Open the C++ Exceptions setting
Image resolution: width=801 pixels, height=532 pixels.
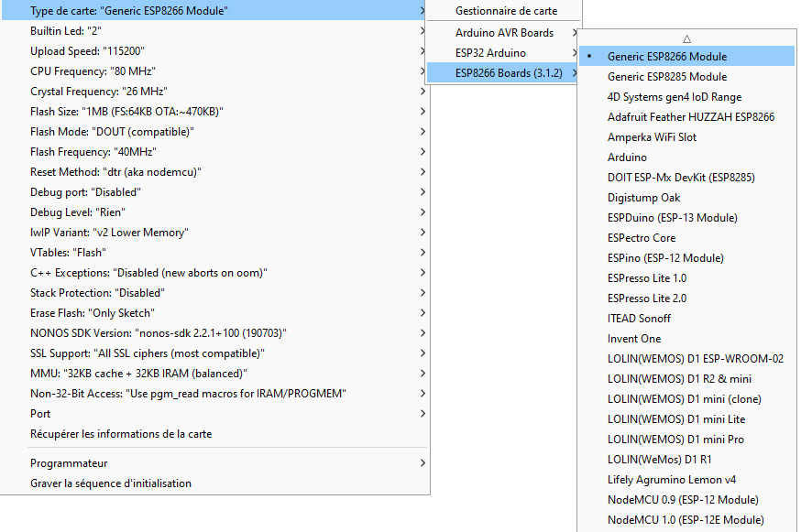coord(214,273)
